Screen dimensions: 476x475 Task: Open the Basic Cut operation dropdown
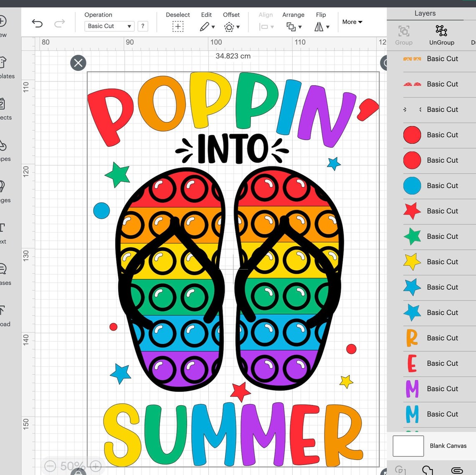click(109, 26)
